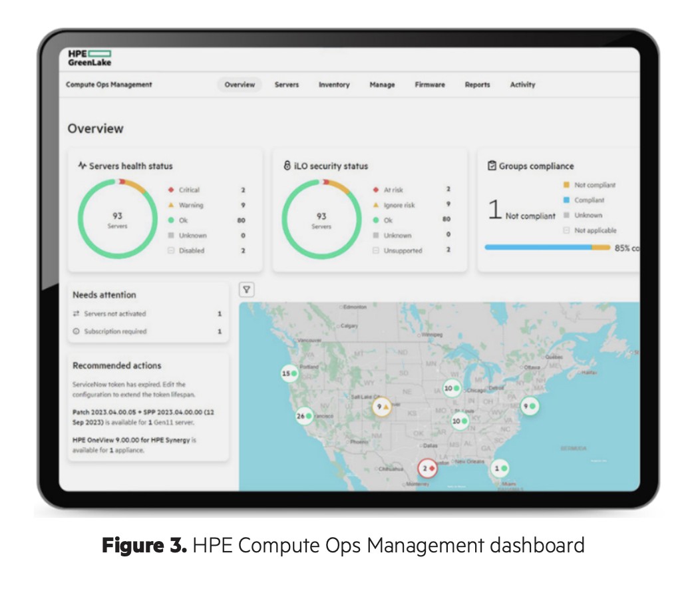
Task: Click the Not compliant orange legend swatch
Action: [x=566, y=185]
